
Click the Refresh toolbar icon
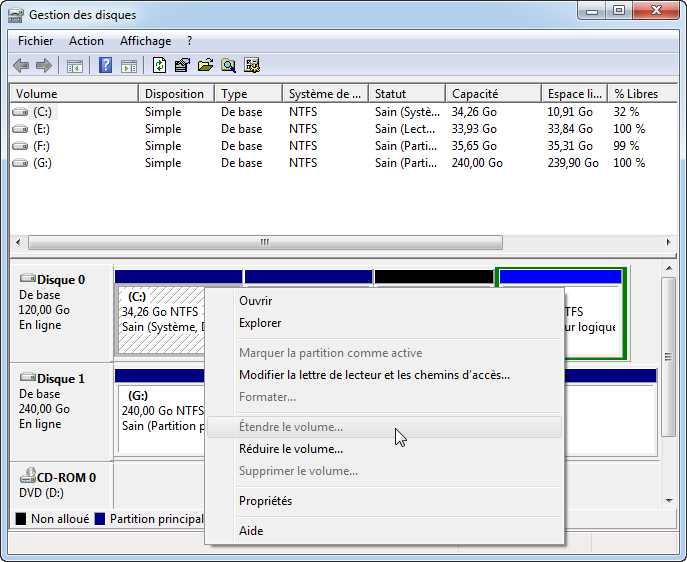[x=159, y=66]
